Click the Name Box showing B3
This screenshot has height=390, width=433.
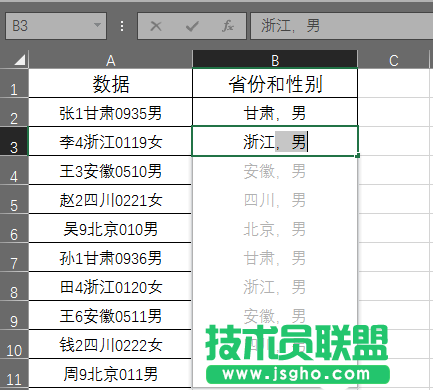click(56, 26)
